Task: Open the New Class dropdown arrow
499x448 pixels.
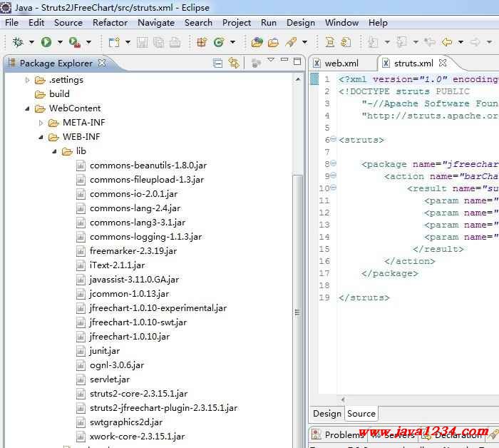Action: point(232,42)
